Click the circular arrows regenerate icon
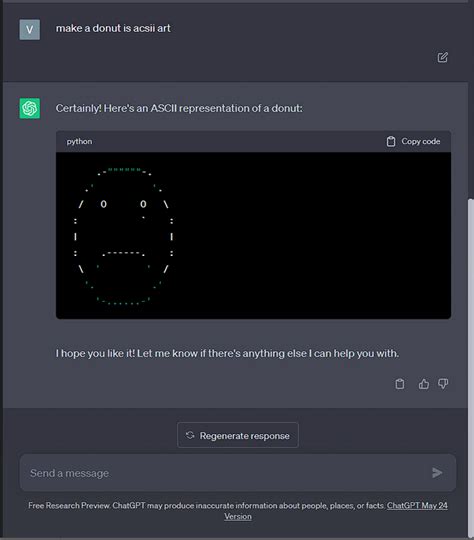Viewport: 474px width, 540px height. 190,435
